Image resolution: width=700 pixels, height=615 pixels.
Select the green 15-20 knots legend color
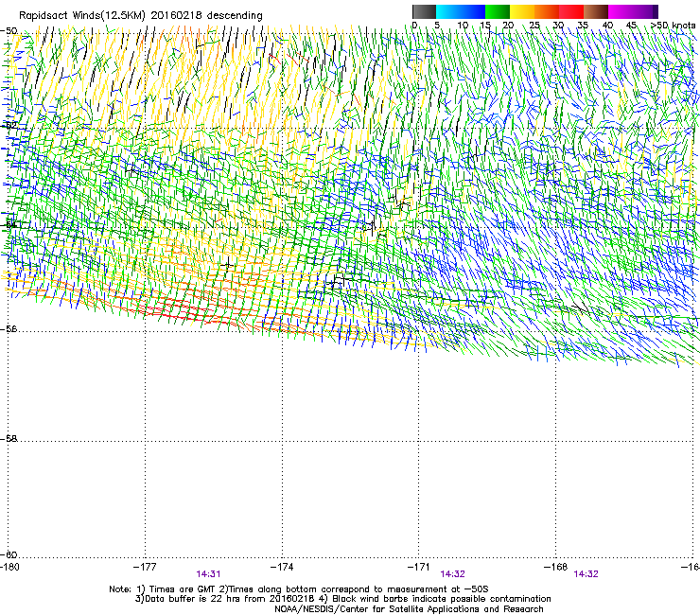pos(498,11)
